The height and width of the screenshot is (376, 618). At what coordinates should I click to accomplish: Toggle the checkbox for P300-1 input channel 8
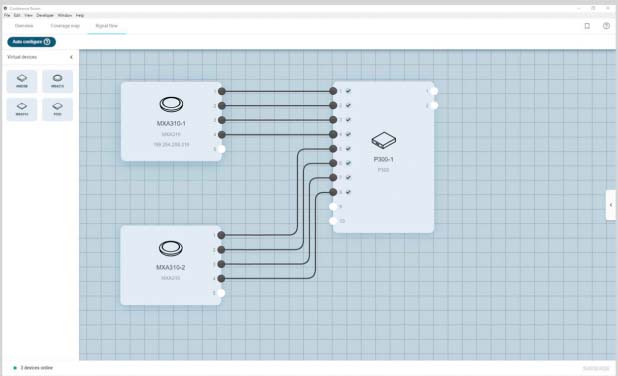coord(348,192)
